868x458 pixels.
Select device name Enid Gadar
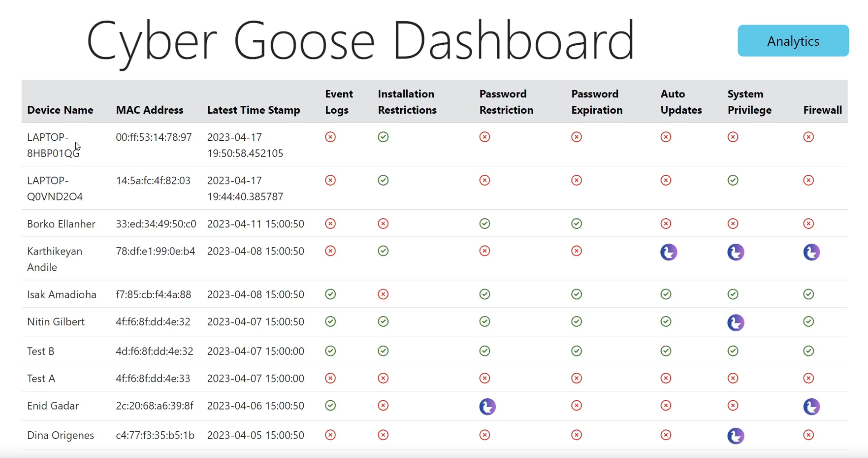tap(53, 405)
